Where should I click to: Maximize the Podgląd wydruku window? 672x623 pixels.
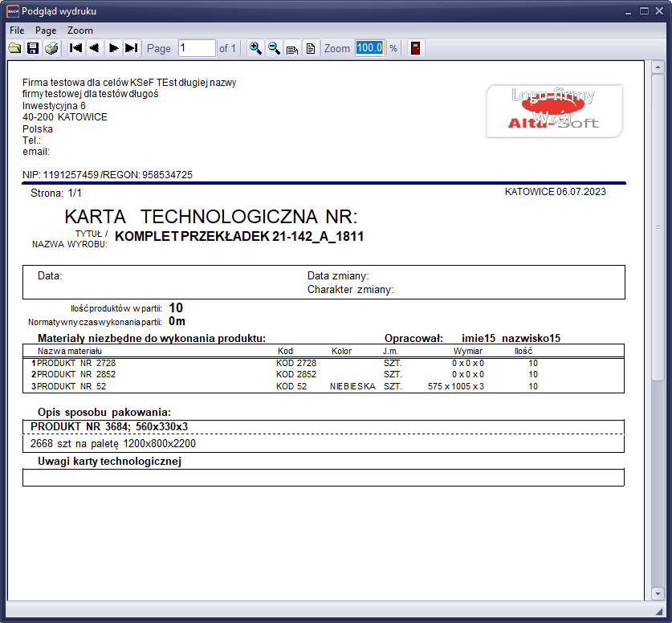[x=644, y=11]
